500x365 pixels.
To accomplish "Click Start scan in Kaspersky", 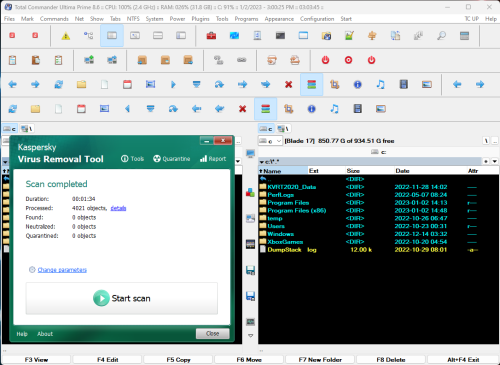I will click(x=122, y=298).
